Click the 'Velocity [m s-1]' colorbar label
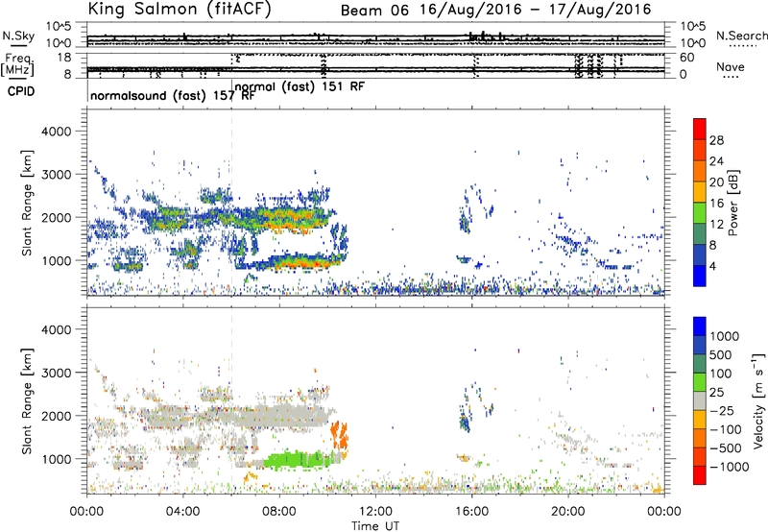Screen dimensions: 768x532 point(758,400)
